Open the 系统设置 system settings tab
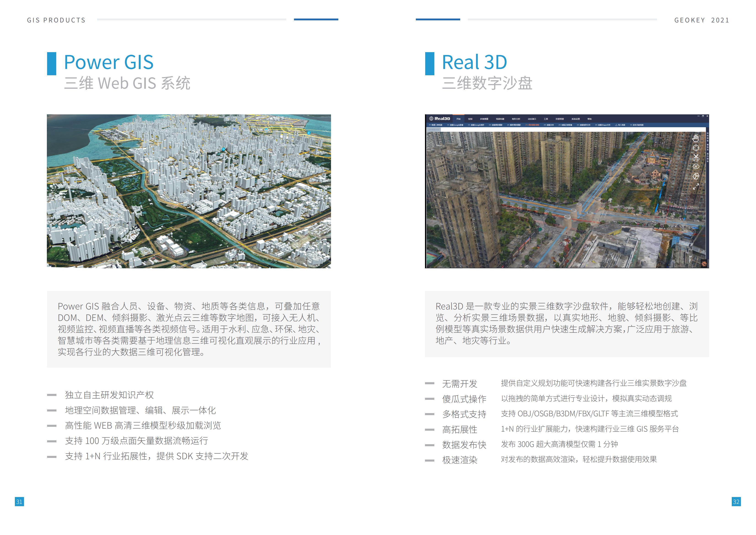The image size is (756, 535). tap(576, 119)
